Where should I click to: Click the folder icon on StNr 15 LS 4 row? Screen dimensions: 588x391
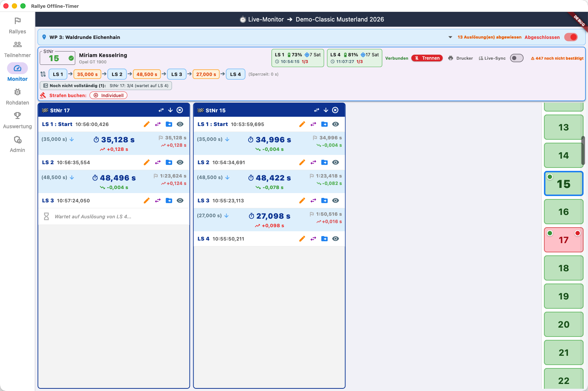pyautogui.click(x=324, y=239)
